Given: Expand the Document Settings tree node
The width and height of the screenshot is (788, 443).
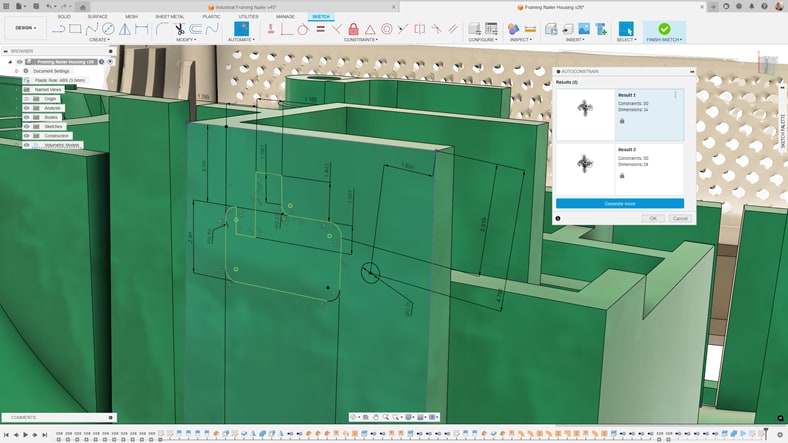Looking at the screenshot, I should [17, 71].
